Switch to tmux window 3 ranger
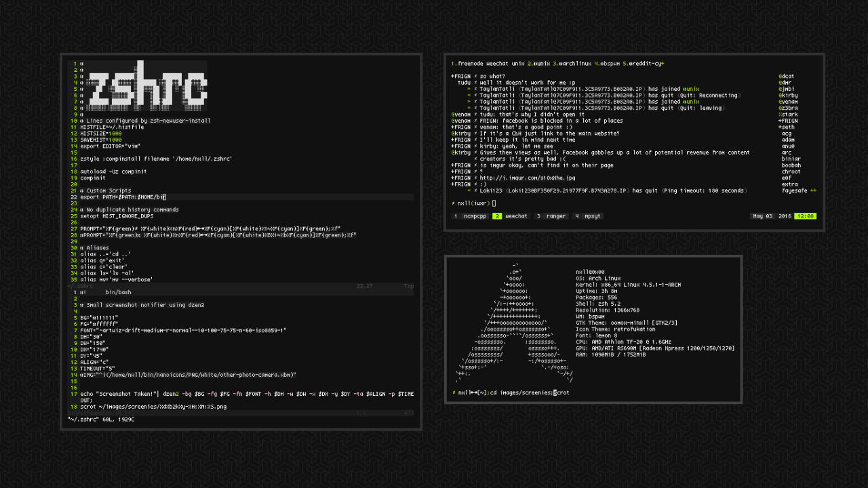Screen dimensions: 868x488 pyautogui.click(x=551, y=216)
